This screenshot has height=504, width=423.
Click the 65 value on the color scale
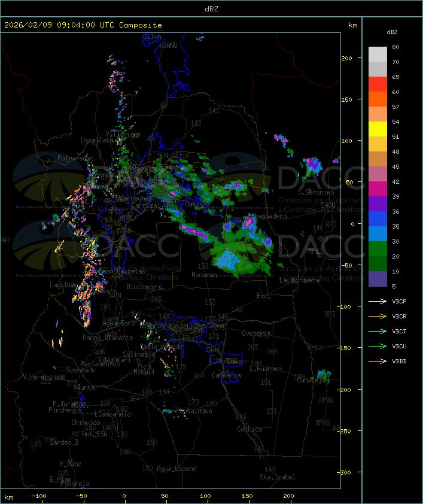(395, 77)
